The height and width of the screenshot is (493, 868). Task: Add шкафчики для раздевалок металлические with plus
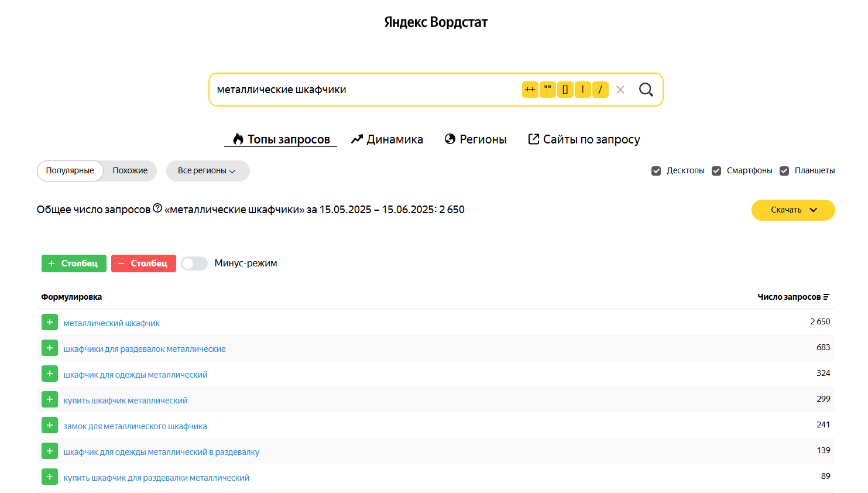point(50,348)
